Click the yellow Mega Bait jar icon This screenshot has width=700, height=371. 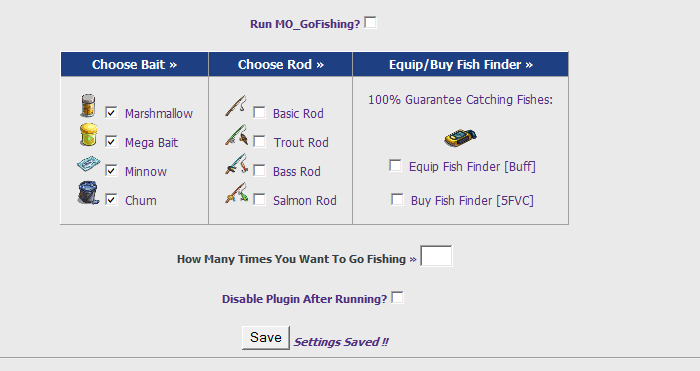click(x=88, y=135)
